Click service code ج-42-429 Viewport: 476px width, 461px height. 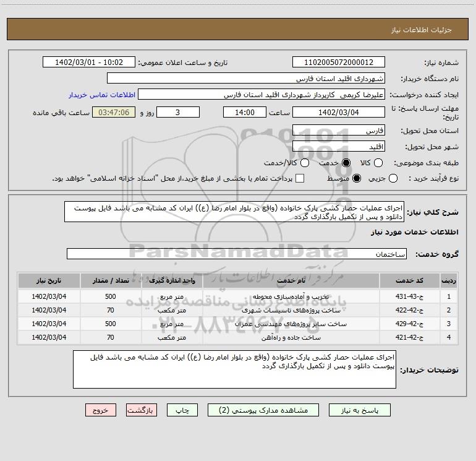pos(409,324)
